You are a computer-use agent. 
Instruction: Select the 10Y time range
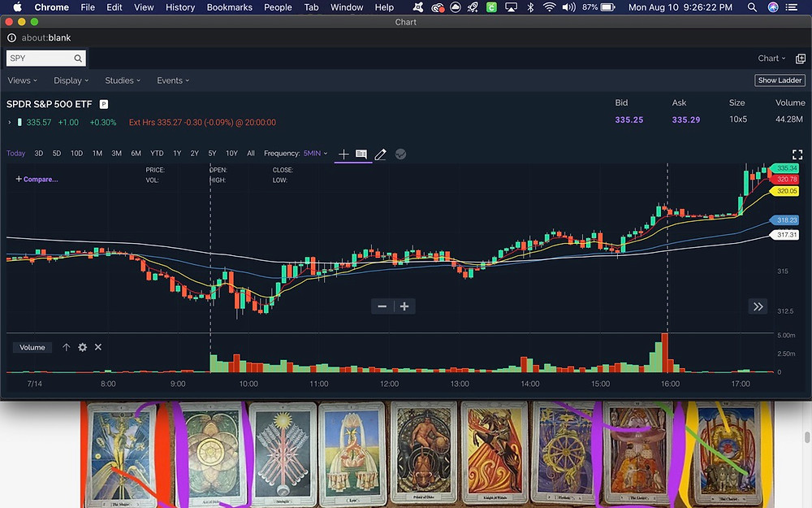[231, 154]
